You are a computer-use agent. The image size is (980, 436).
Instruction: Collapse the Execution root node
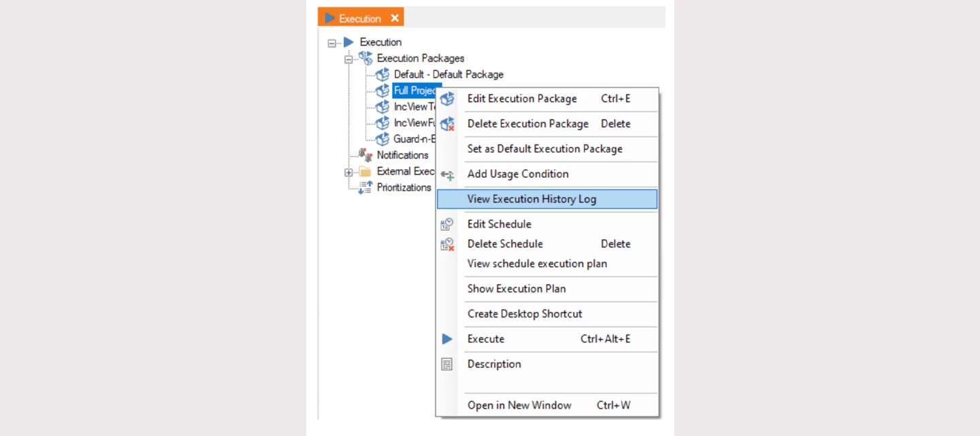(x=332, y=43)
